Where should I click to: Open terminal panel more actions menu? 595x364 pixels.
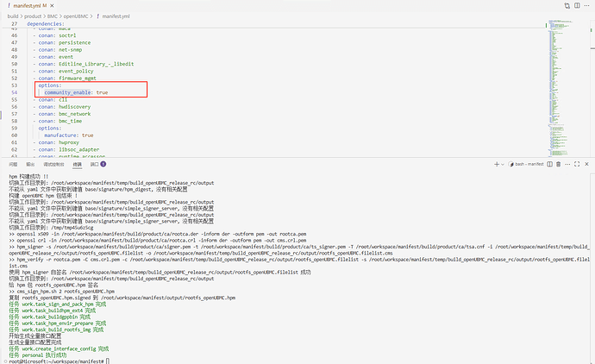567,163
